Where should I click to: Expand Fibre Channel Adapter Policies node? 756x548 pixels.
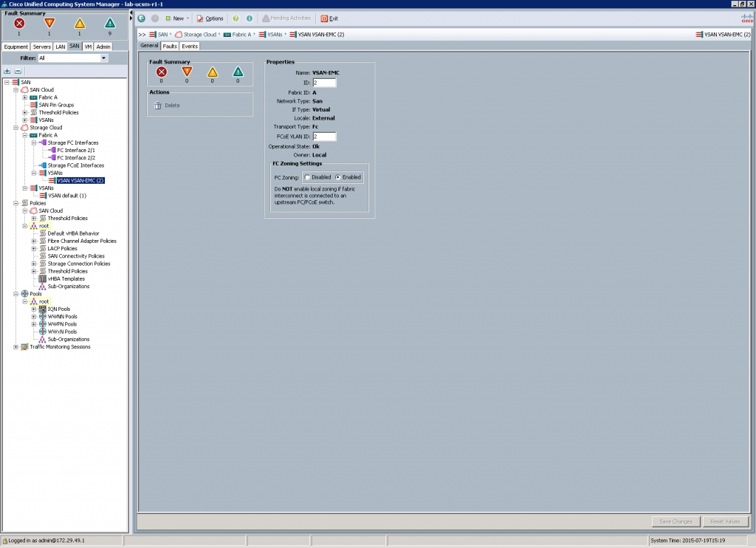(x=34, y=242)
